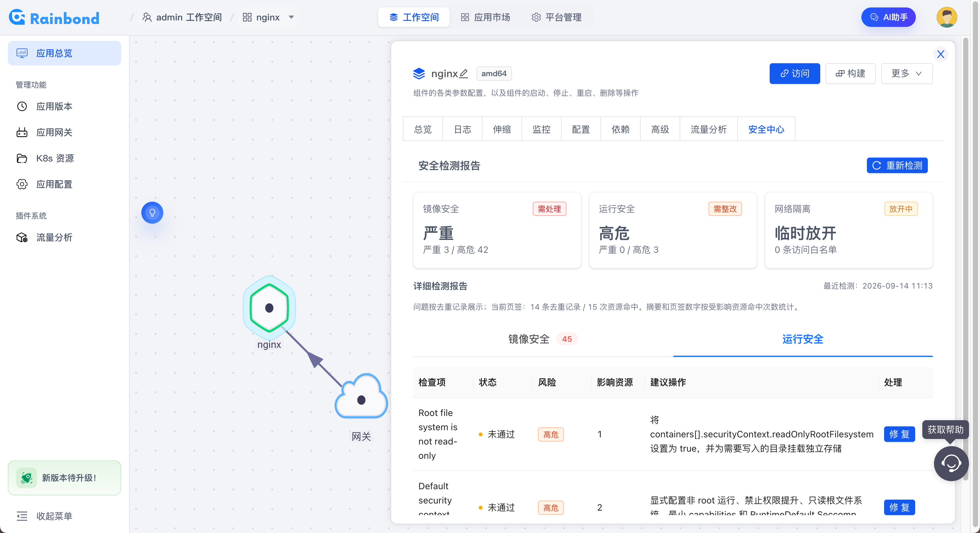Open the admin 工作空间 breadcrumb
This screenshot has width=980, height=533.
point(182,18)
